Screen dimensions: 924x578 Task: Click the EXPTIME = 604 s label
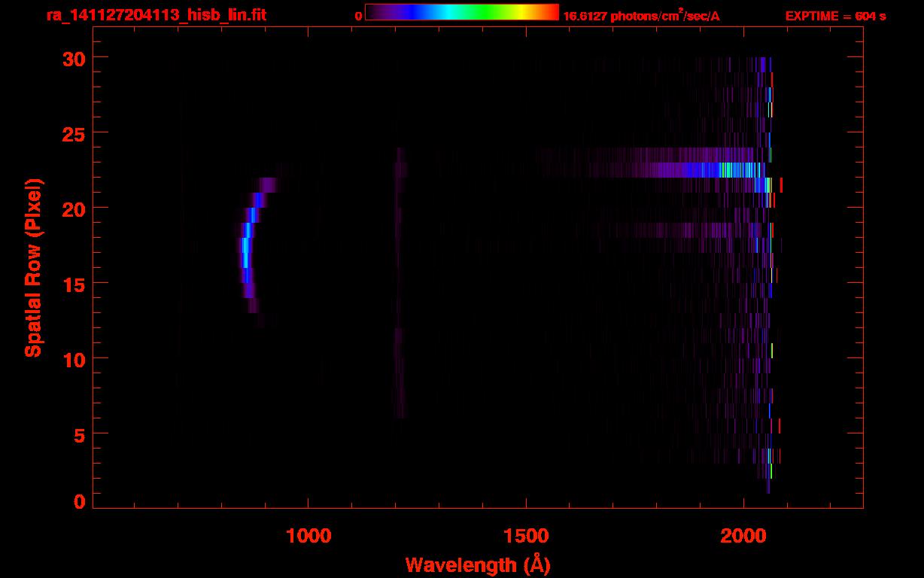coord(835,16)
